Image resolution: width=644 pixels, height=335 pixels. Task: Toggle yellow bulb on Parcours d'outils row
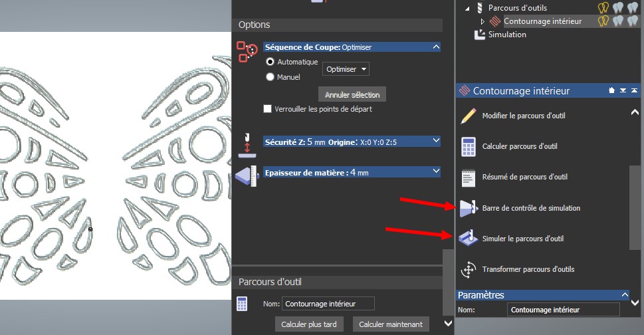coord(603,7)
